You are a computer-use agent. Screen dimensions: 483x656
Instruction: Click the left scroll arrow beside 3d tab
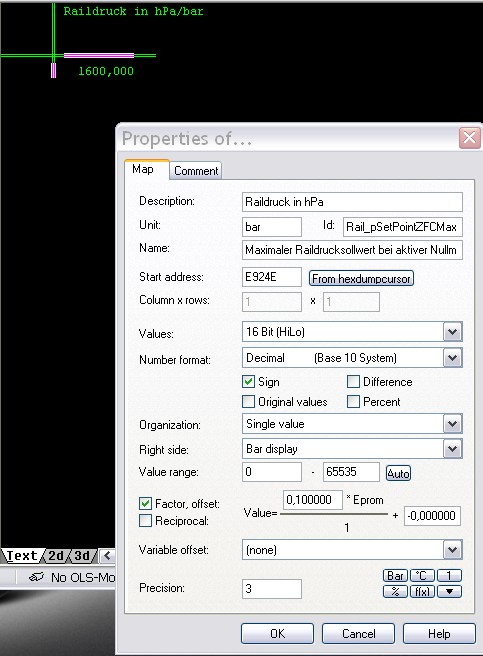pyautogui.click(x=107, y=556)
